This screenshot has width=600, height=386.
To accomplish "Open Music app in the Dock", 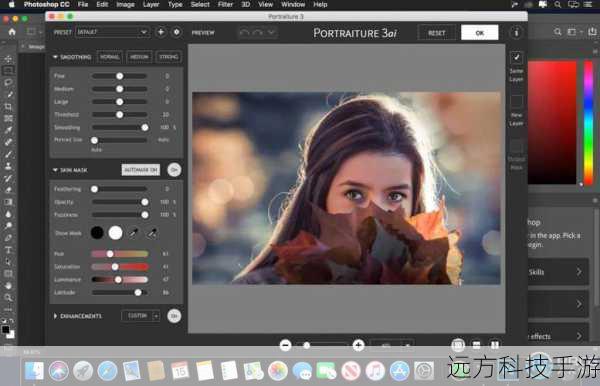I will point(375,371).
